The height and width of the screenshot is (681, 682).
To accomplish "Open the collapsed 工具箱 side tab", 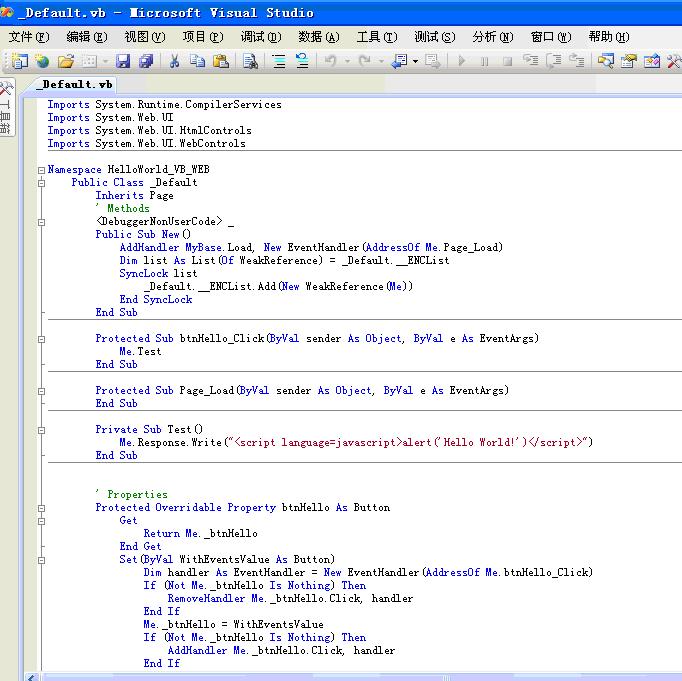I will point(7,107).
